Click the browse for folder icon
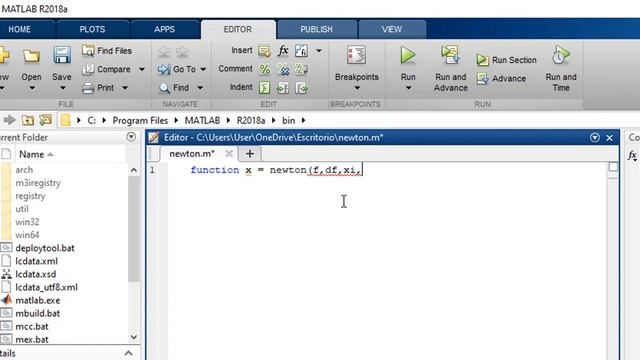Image resolution: width=640 pixels, height=360 pixels. pos(46,120)
